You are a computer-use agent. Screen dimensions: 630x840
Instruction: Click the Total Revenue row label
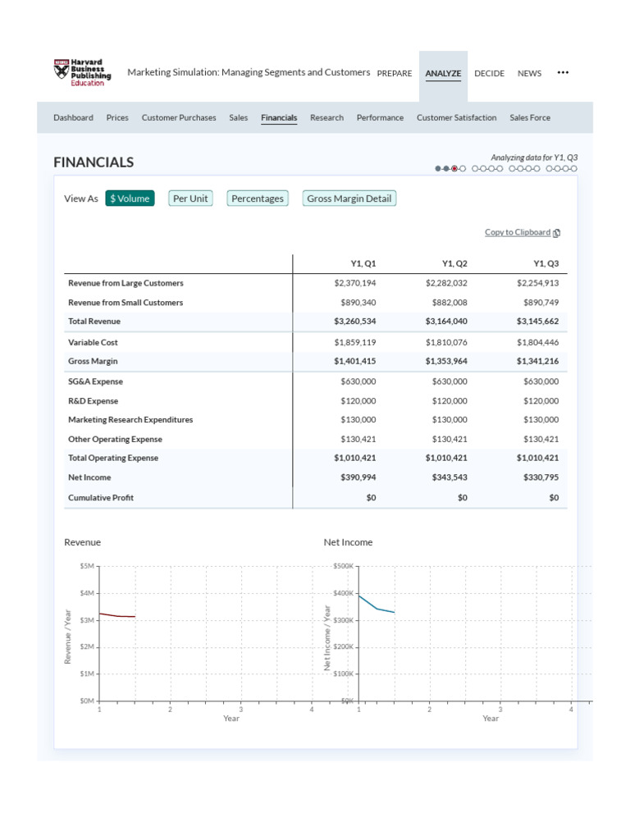[94, 322]
